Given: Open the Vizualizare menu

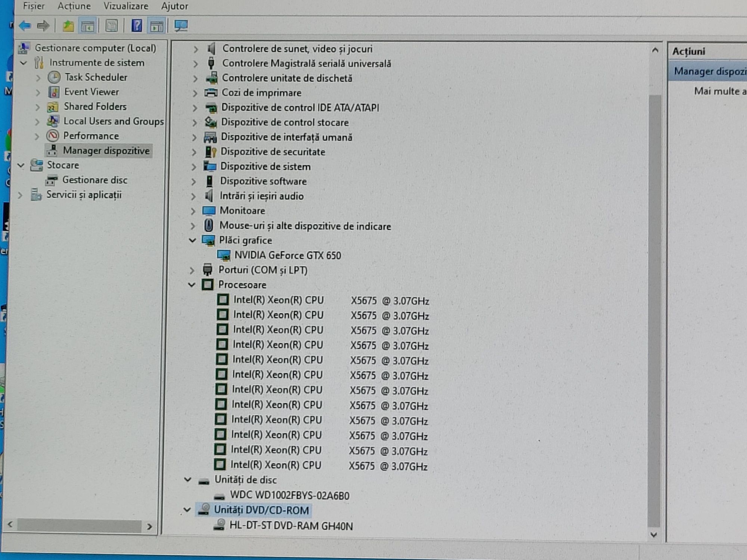Looking at the screenshot, I should click(x=126, y=6).
